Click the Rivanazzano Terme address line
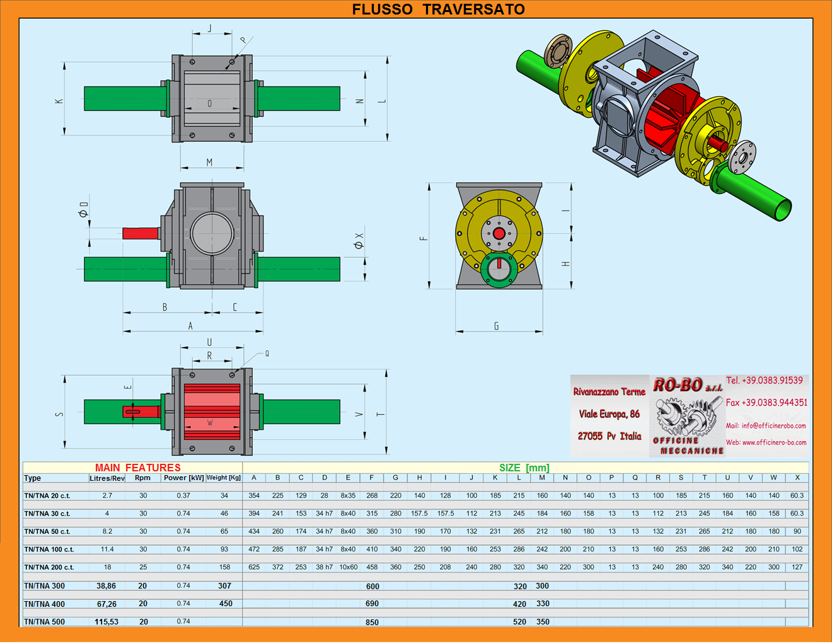Viewport: 832px width, 644px height. (x=609, y=392)
